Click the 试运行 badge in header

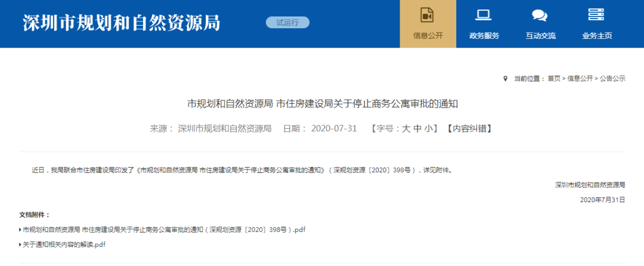click(x=287, y=23)
